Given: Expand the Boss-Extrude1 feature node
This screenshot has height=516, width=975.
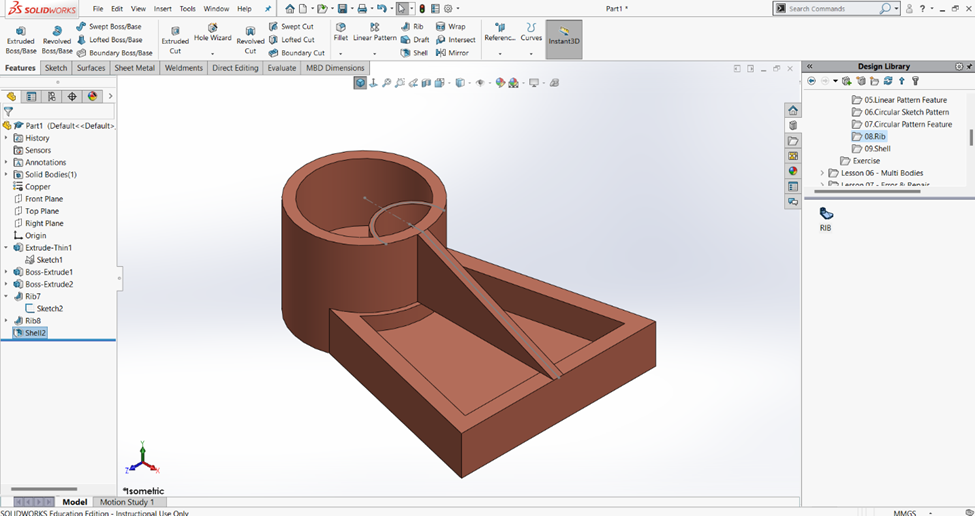Looking at the screenshot, I should point(6,272).
